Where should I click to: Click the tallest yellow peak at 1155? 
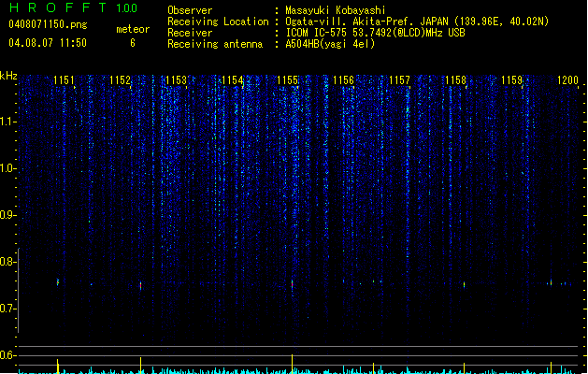(x=292, y=364)
